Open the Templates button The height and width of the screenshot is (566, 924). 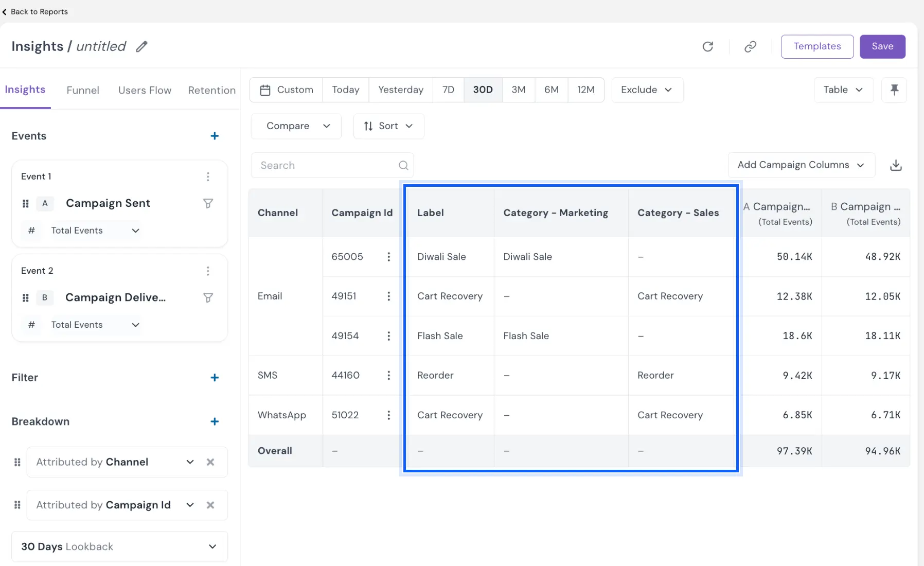tap(817, 46)
